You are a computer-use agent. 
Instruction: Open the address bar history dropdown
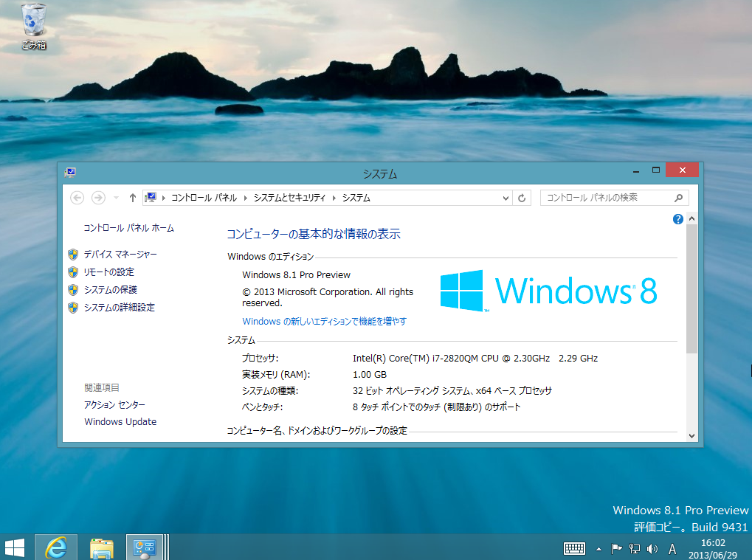pos(506,198)
